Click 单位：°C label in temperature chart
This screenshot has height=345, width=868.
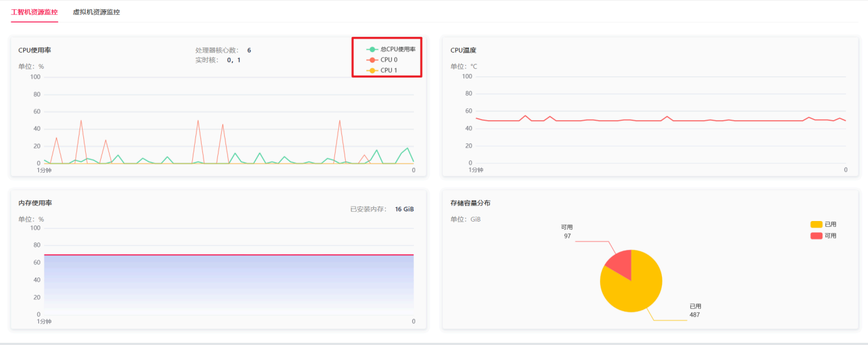pos(464,66)
